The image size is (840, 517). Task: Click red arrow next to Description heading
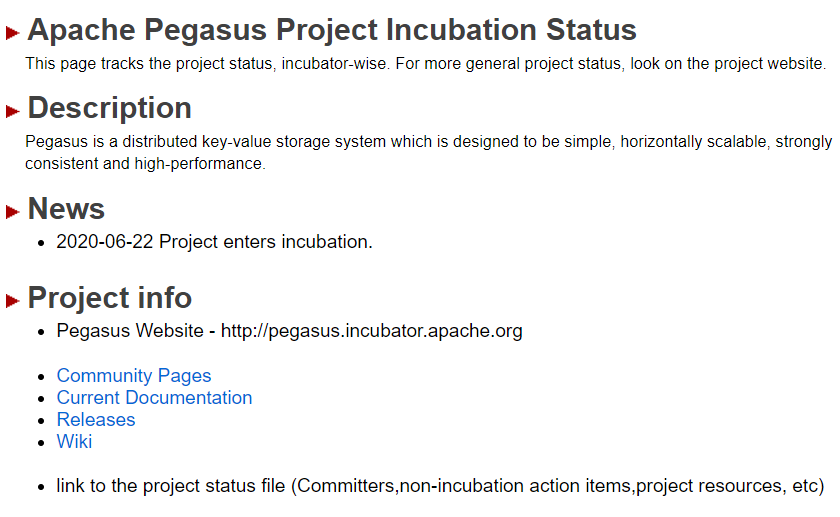point(13,111)
